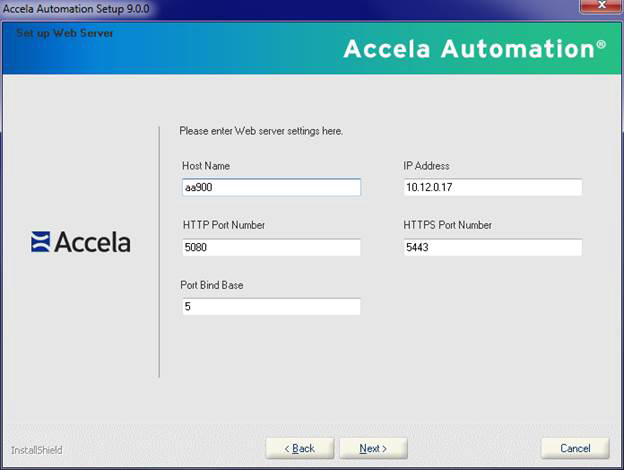
Task: Click the HTTPS Port Number field
Action: [491, 247]
